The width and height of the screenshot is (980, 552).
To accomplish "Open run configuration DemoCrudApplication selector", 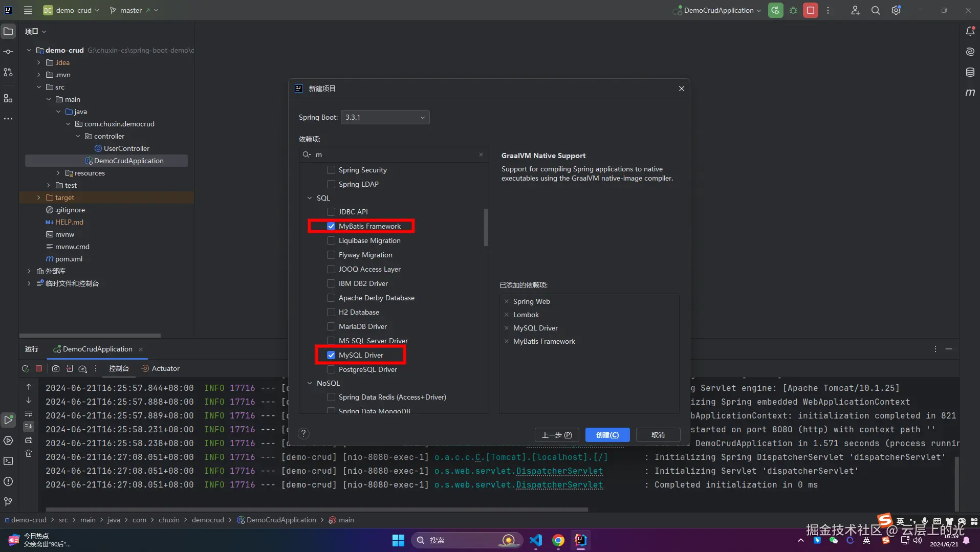I will coord(717,10).
